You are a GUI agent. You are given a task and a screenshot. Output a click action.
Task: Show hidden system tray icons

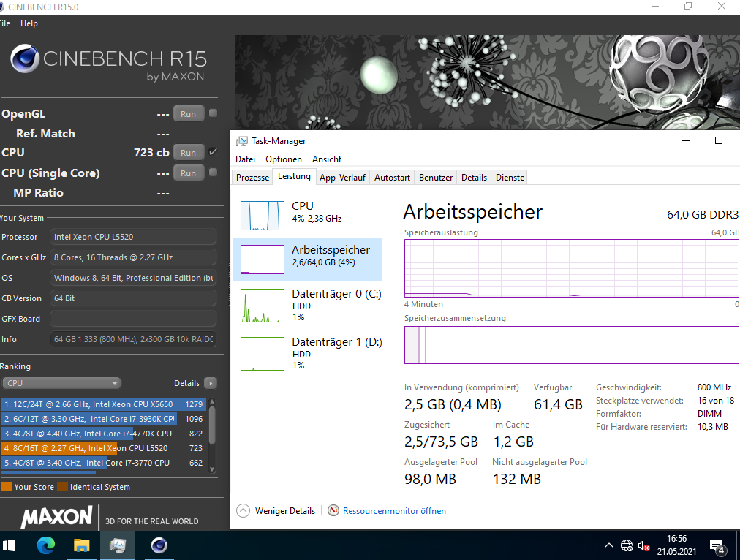(x=609, y=546)
